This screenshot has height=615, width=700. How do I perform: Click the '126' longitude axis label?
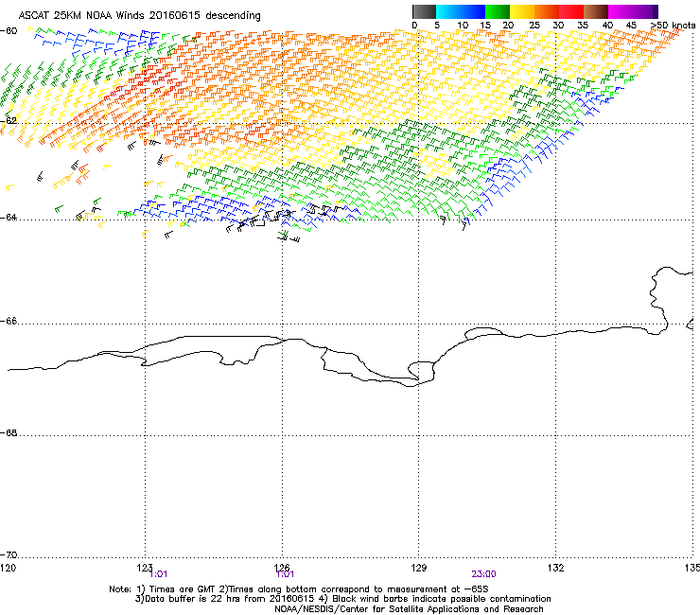click(282, 568)
